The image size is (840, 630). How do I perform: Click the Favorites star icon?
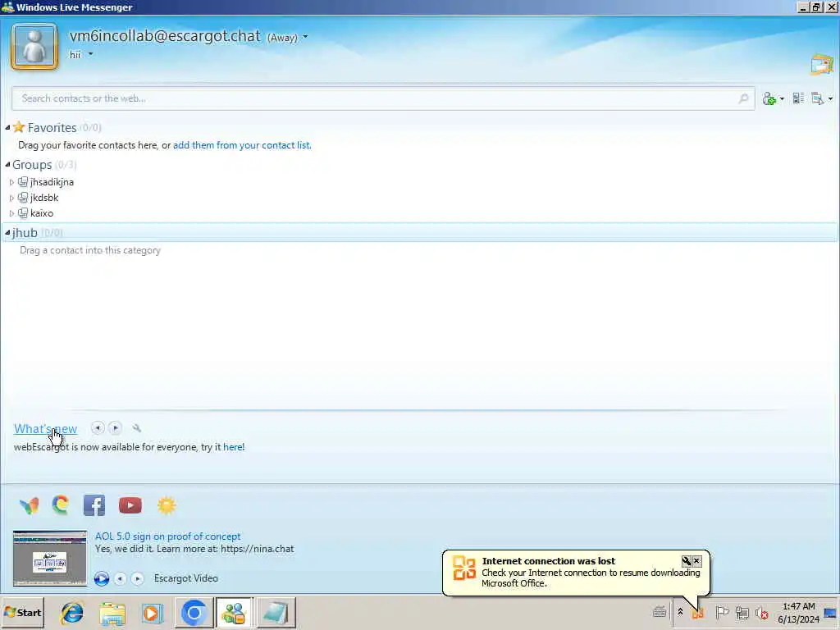tap(19, 127)
